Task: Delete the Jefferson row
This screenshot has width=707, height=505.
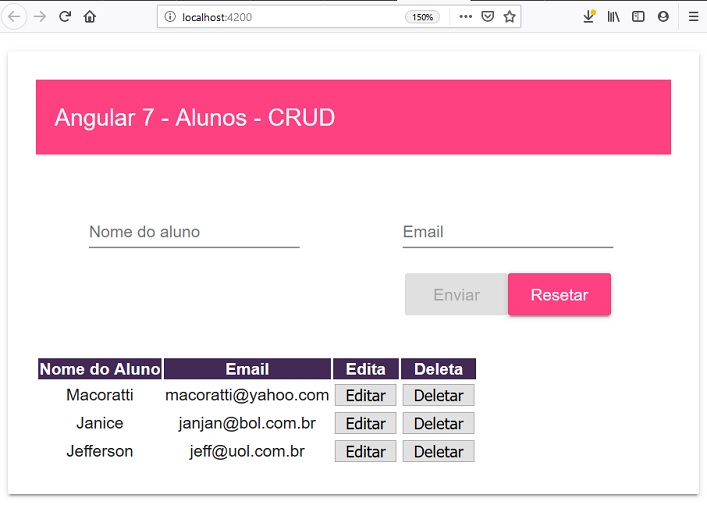Action: click(x=438, y=451)
